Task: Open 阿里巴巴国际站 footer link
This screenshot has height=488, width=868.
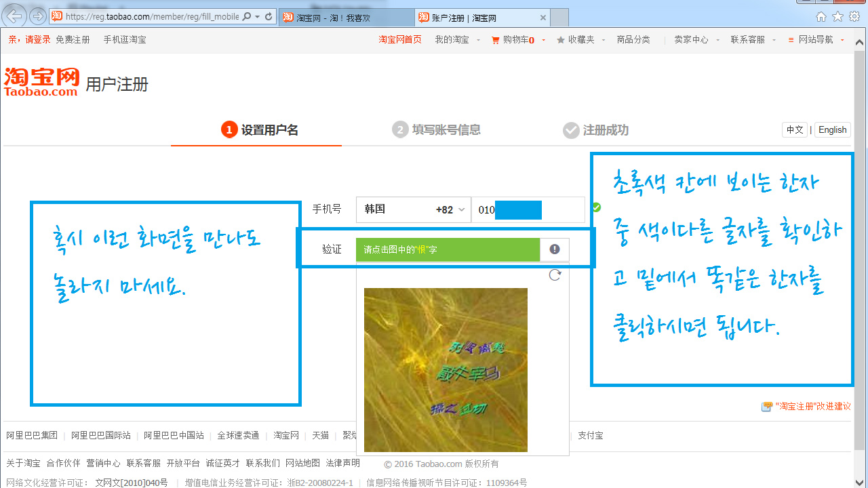Action: pyautogui.click(x=101, y=436)
